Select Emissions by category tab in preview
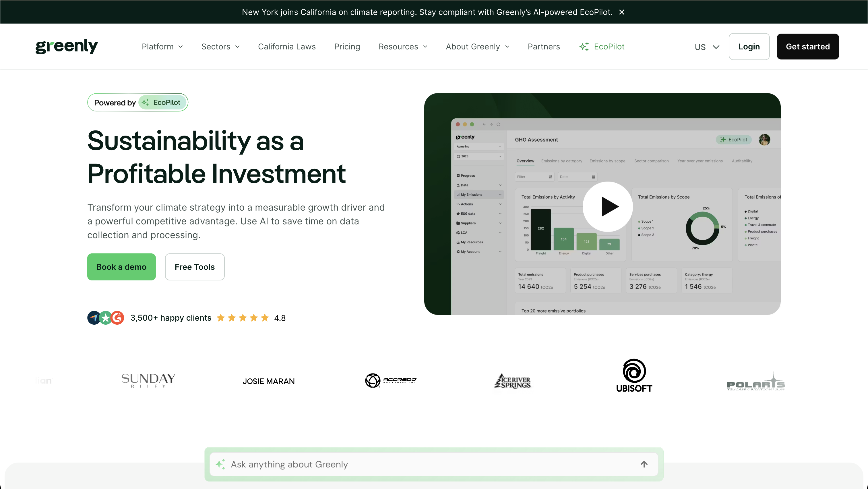This screenshot has height=489, width=868. tap(562, 161)
